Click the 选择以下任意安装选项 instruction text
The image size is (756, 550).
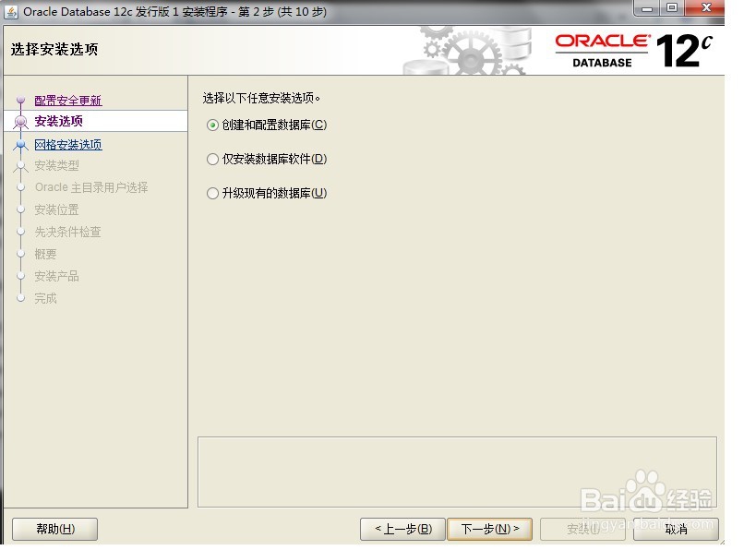(261, 99)
